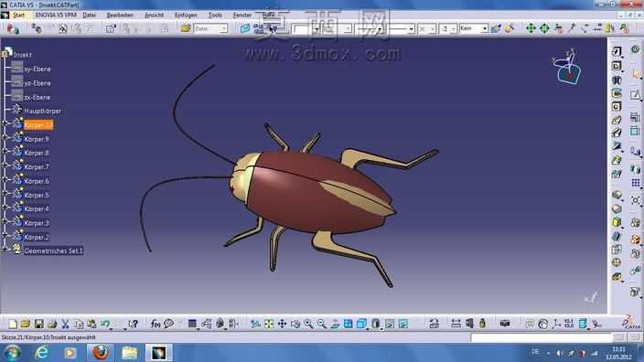Click the Save diskette icon

click(39, 324)
